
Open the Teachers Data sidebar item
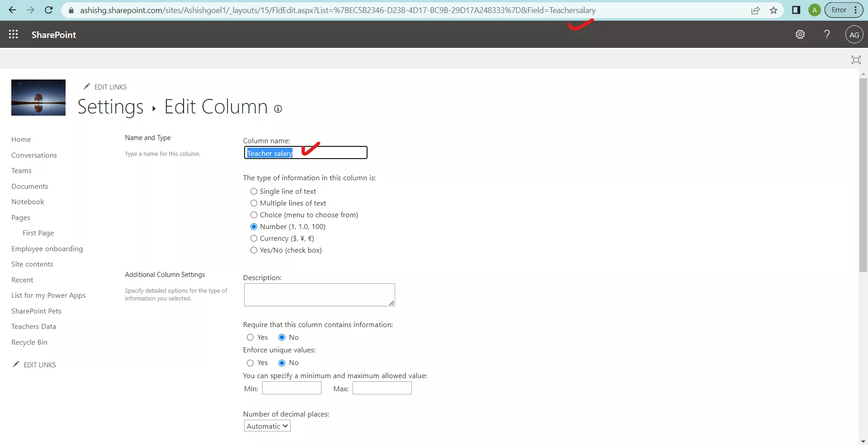(33, 326)
